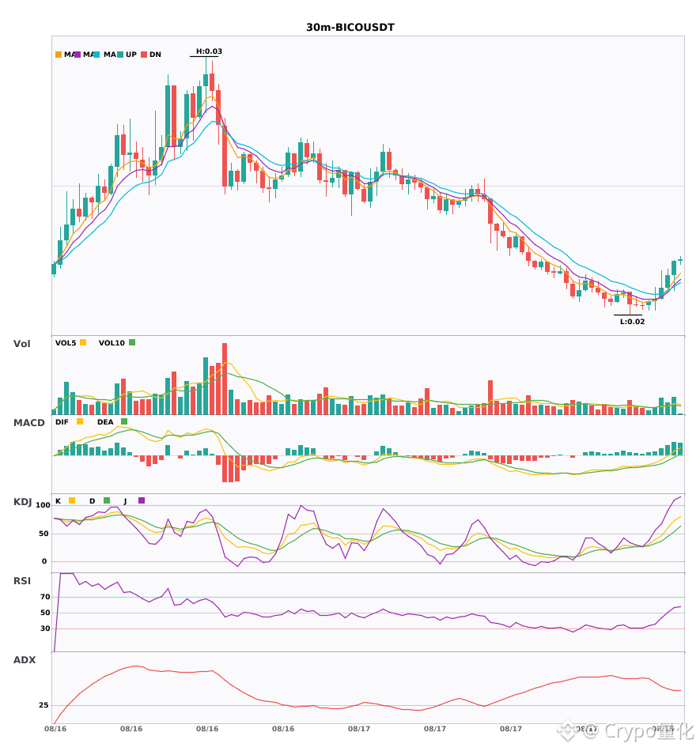Click the yellow K line legend swatch
The image size is (700, 751).
pos(72,500)
